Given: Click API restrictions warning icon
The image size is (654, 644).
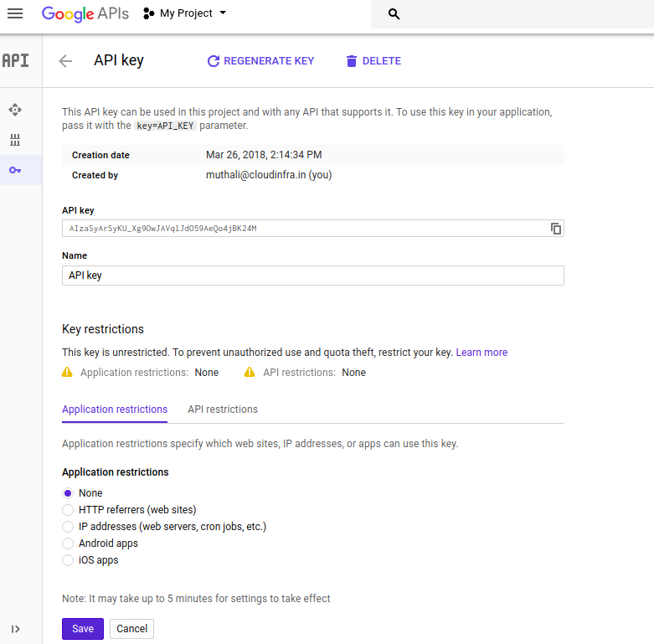Looking at the screenshot, I should [250, 372].
